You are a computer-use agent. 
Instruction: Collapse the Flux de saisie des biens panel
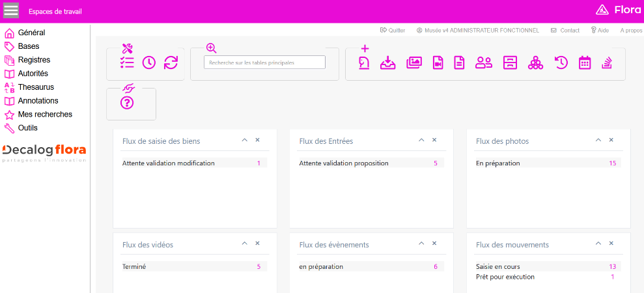click(x=244, y=140)
